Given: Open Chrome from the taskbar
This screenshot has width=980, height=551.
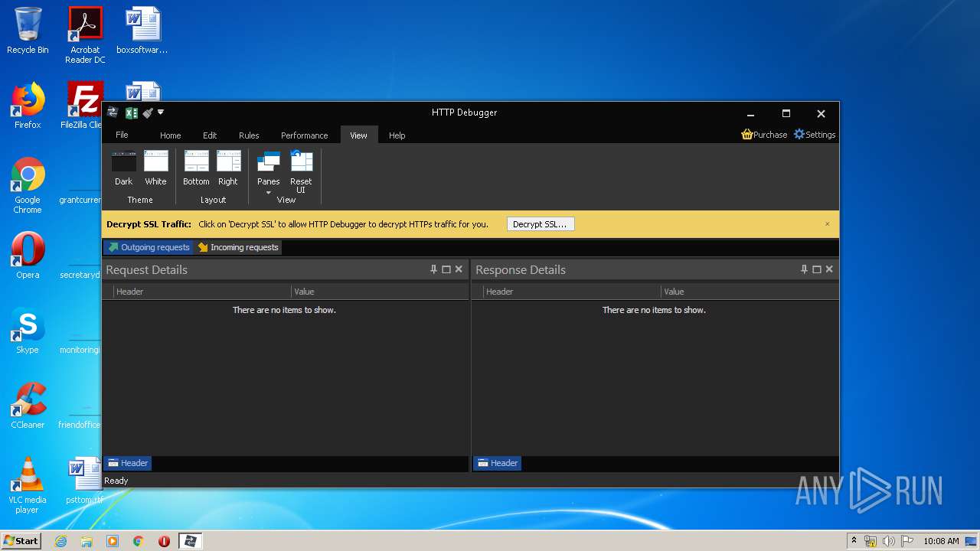Looking at the screenshot, I should point(139,541).
